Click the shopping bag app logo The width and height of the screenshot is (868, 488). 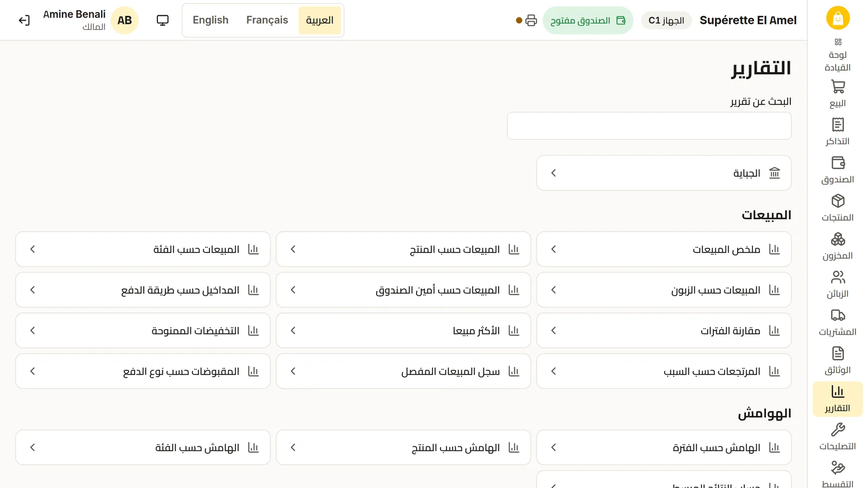click(838, 18)
